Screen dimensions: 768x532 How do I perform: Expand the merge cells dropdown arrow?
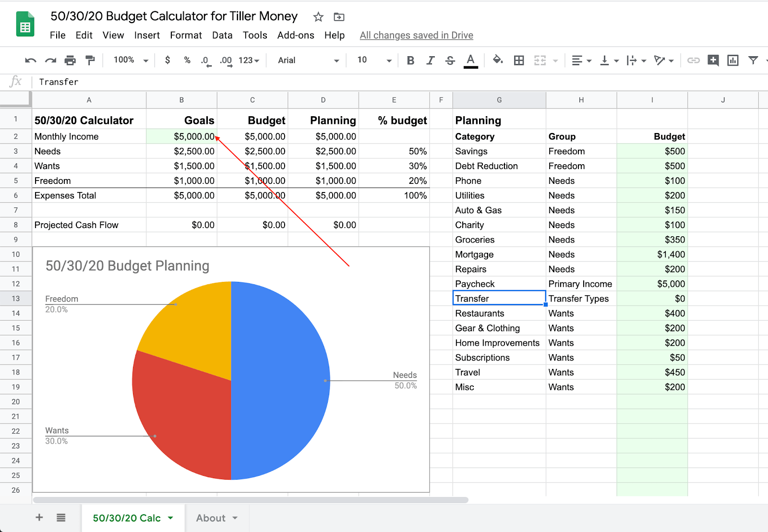(x=555, y=61)
